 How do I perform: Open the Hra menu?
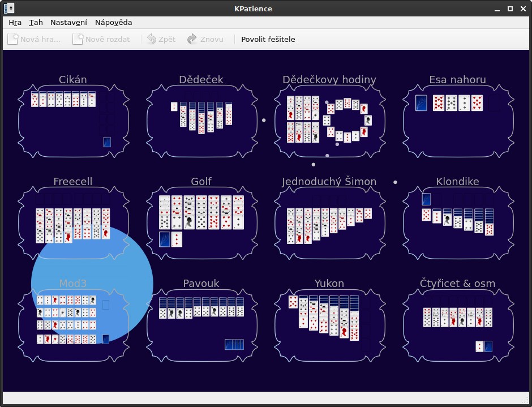pos(15,23)
